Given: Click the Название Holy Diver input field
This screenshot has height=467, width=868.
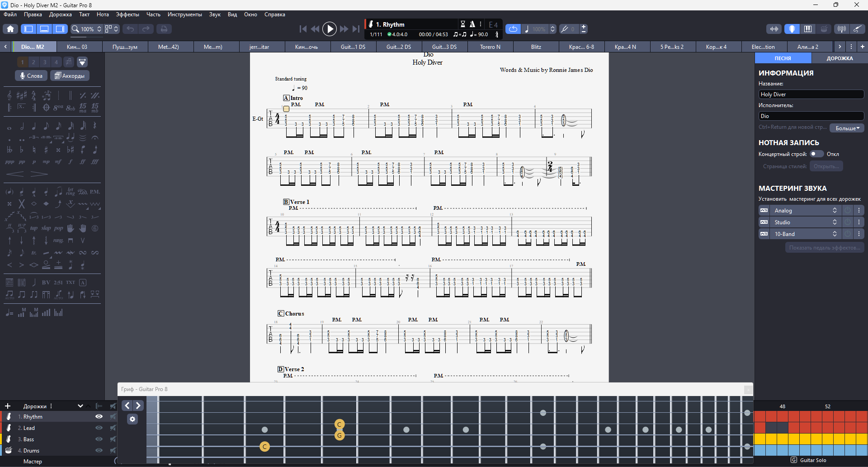Looking at the screenshot, I should (811, 94).
